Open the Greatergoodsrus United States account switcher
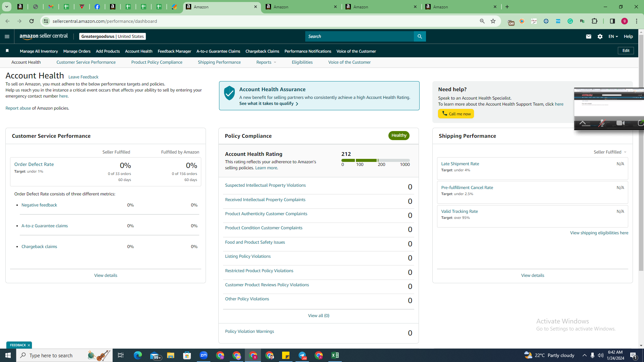644x362 pixels. 112,37
